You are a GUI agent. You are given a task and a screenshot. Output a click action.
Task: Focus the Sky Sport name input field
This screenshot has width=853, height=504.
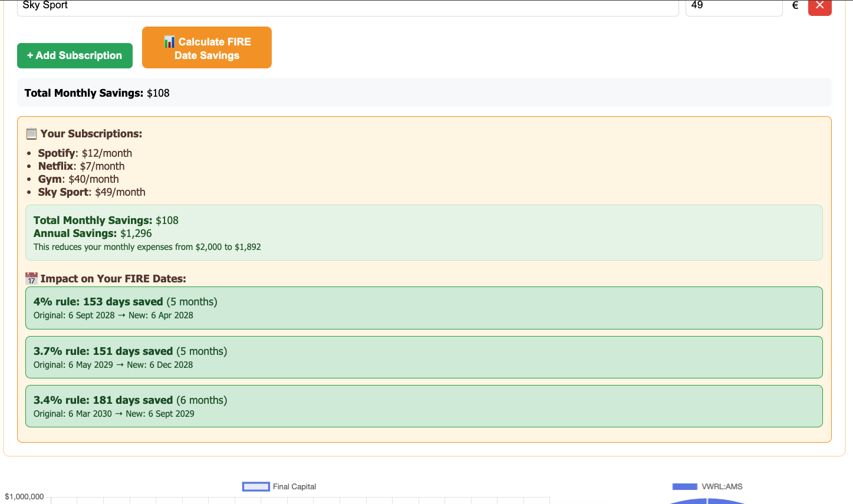(348, 6)
